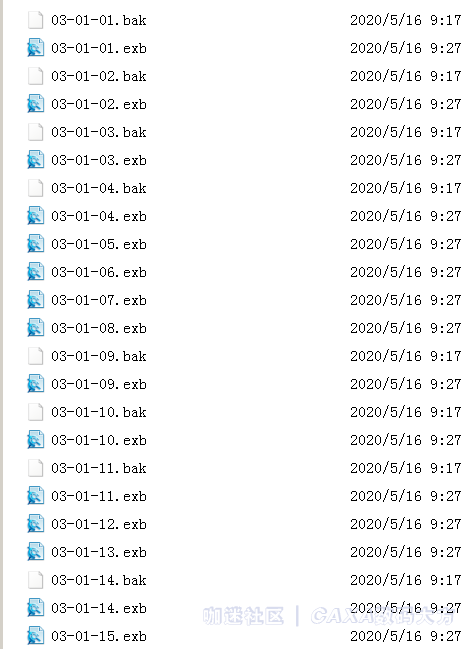Click the drawing icon of 03-01-03.exb
Viewport: 465px width, 649px height.
coord(36,160)
